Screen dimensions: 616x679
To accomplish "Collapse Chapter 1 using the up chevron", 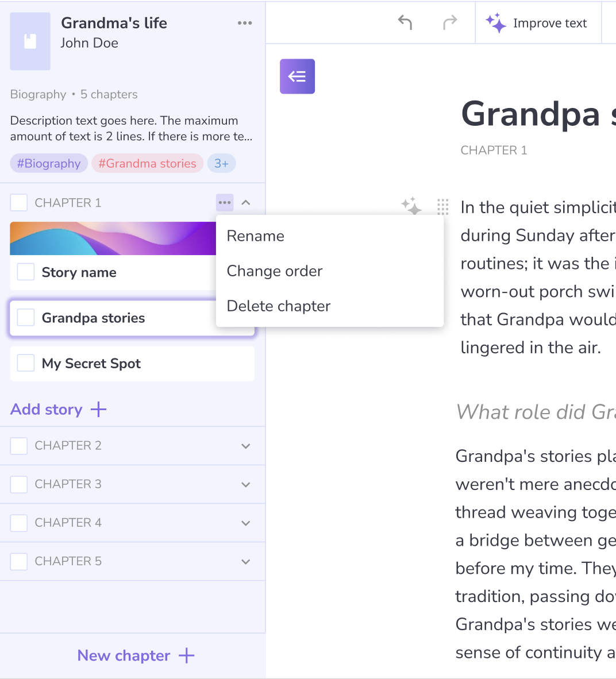I will [246, 203].
